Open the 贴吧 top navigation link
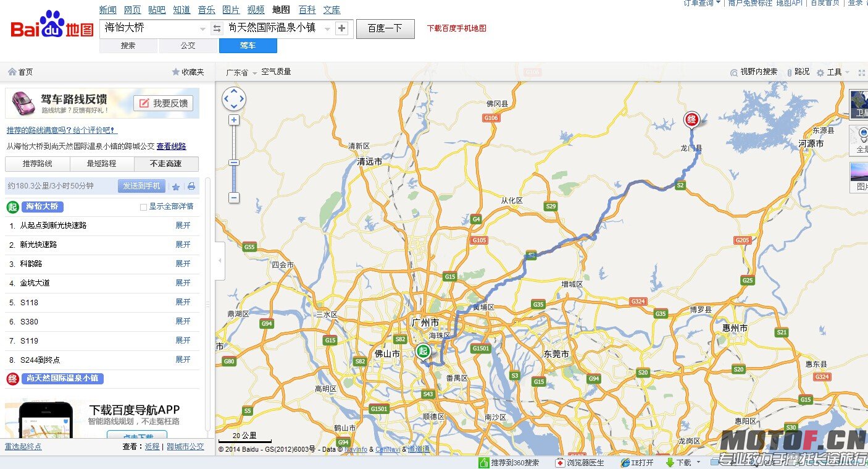Screen dimensions: 868x469 157,10
